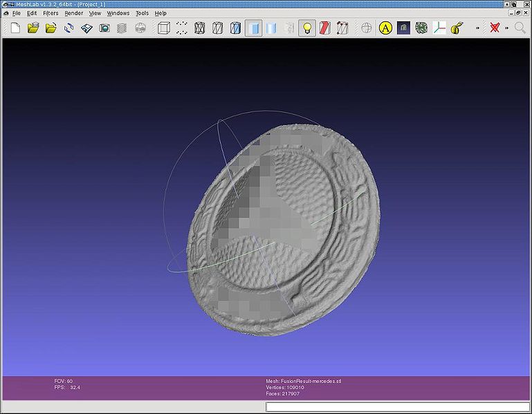
Task: Toggle the red-faced box rendering option
Action: pyautogui.click(x=324, y=28)
